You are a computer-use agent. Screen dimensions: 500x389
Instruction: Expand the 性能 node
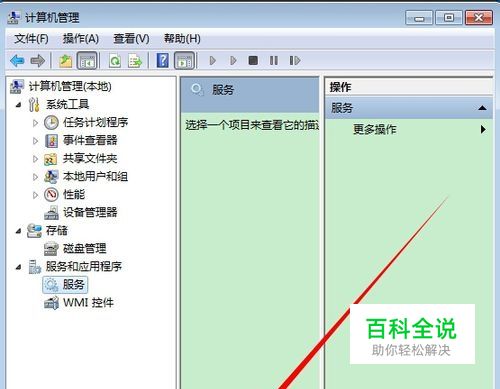pyautogui.click(x=35, y=195)
